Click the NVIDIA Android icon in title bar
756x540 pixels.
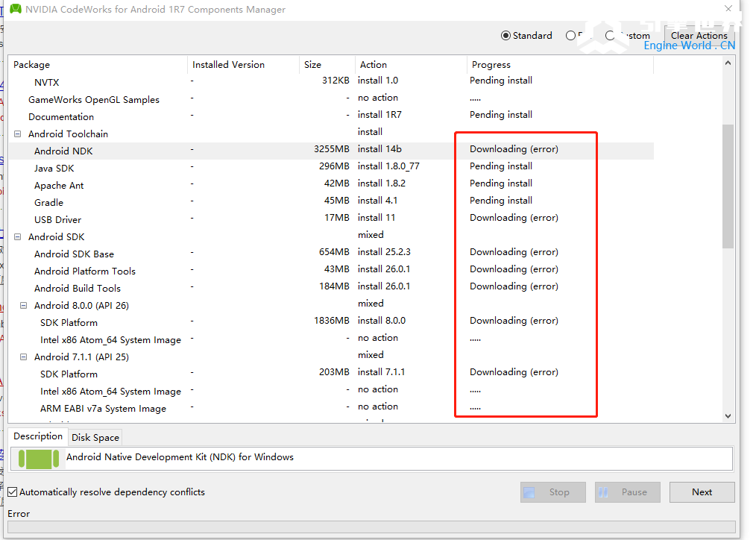click(16, 9)
